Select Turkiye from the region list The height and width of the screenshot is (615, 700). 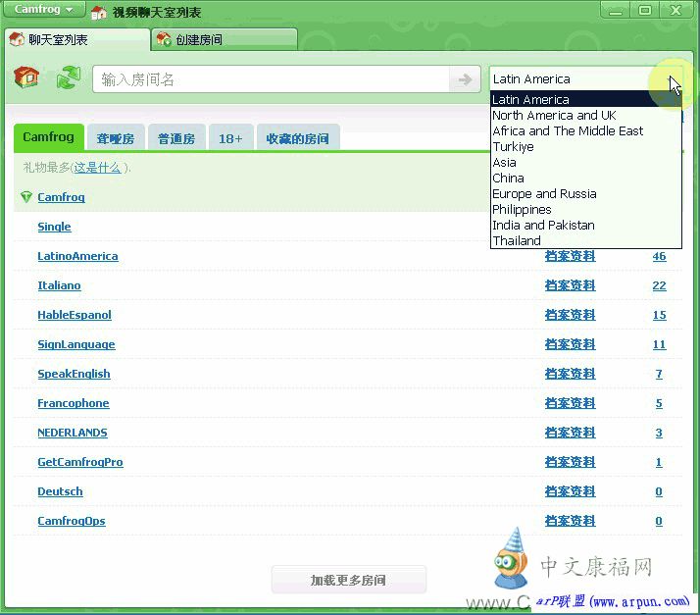585,146
